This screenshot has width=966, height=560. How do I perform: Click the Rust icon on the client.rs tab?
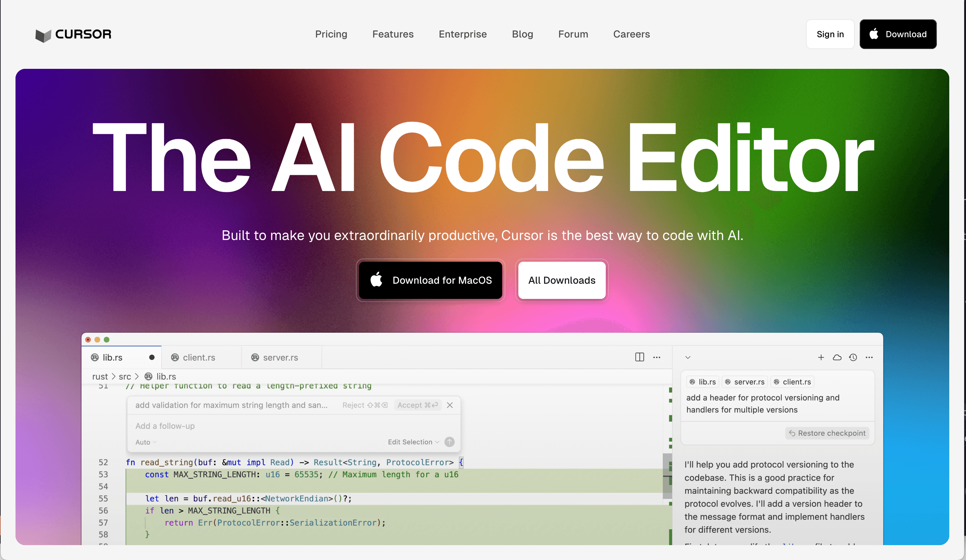(175, 357)
